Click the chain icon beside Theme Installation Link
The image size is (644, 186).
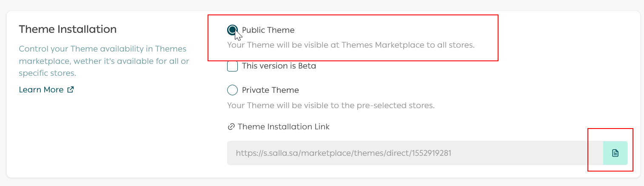231,127
